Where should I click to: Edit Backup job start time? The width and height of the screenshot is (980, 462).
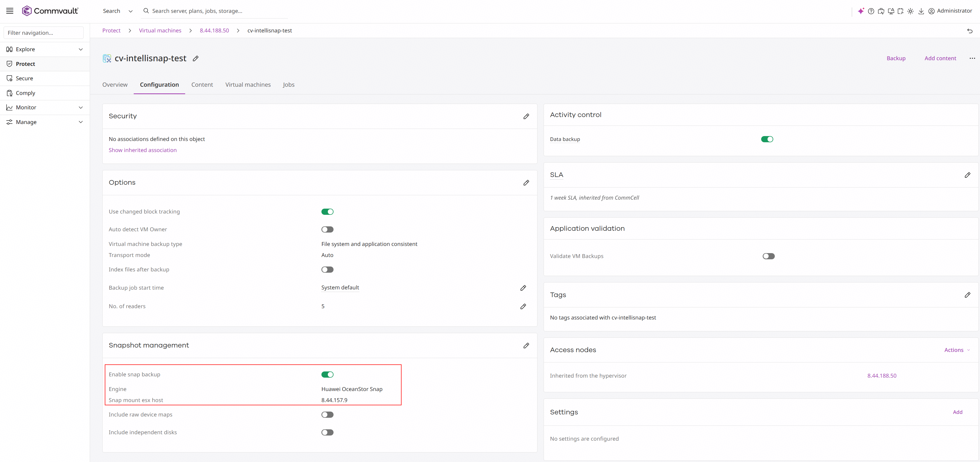(x=523, y=288)
